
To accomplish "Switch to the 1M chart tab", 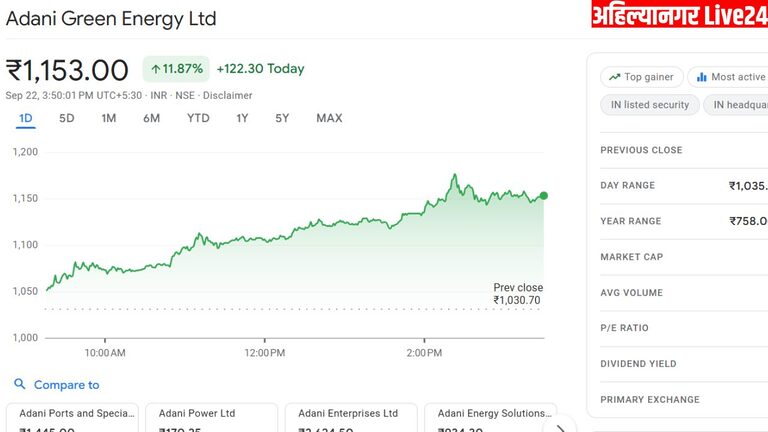I will point(109,118).
